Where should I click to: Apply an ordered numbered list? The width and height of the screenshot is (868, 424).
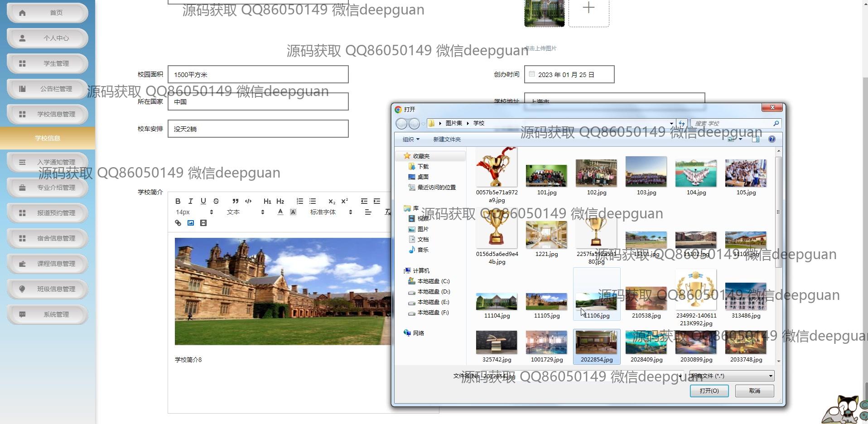pyautogui.click(x=299, y=201)
